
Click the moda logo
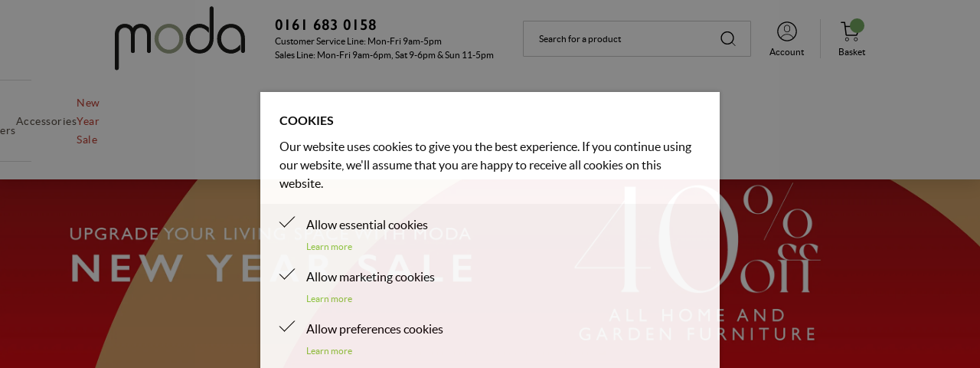(x=180, y=38)
